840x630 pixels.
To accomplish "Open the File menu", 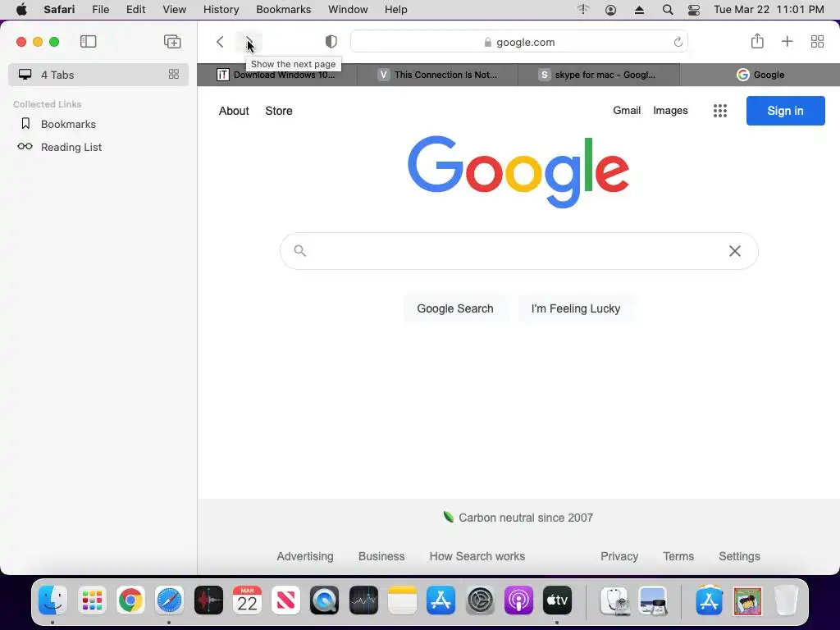I will point(101,10).
